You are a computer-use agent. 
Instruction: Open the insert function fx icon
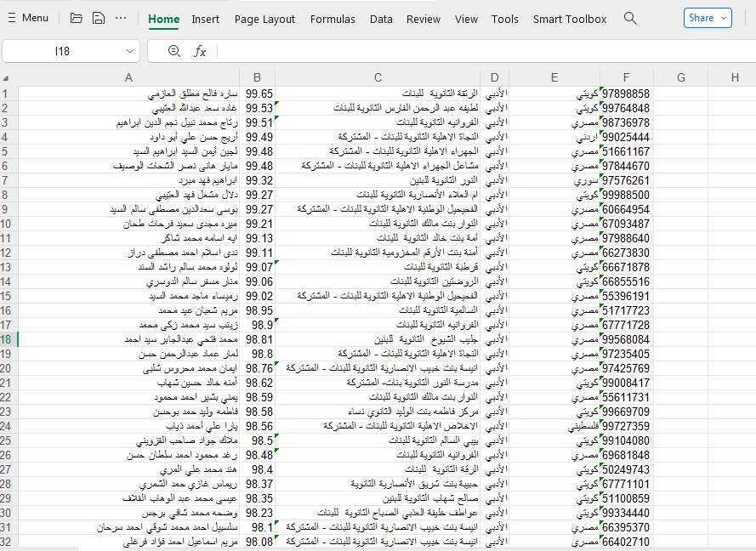click(x=200, y=51)
